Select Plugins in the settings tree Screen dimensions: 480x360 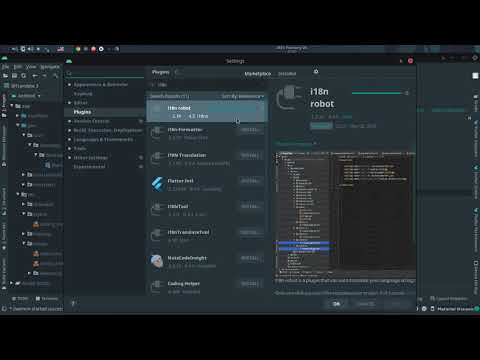[x=82, y=112]
